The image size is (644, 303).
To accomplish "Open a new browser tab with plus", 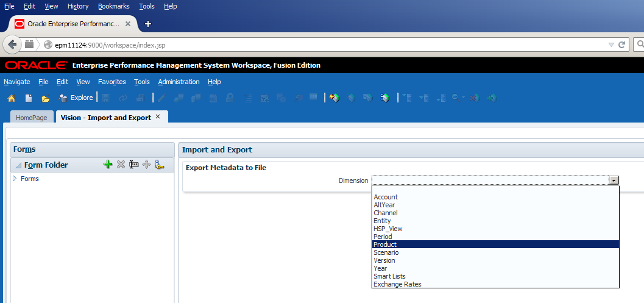I will pos(148,24).
